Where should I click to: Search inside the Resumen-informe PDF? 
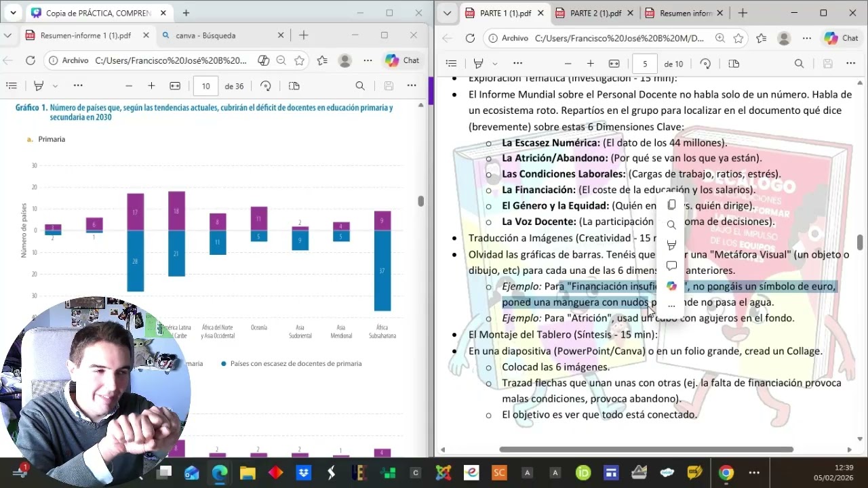(360, 86)
